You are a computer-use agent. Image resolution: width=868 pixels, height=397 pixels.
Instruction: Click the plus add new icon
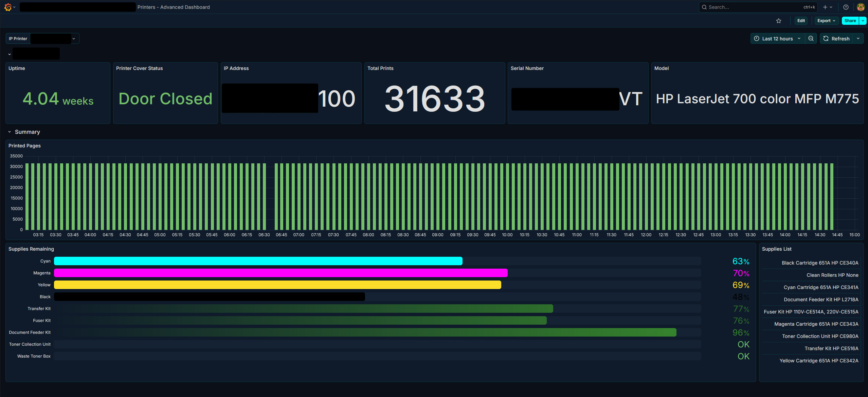coord(825,7)
